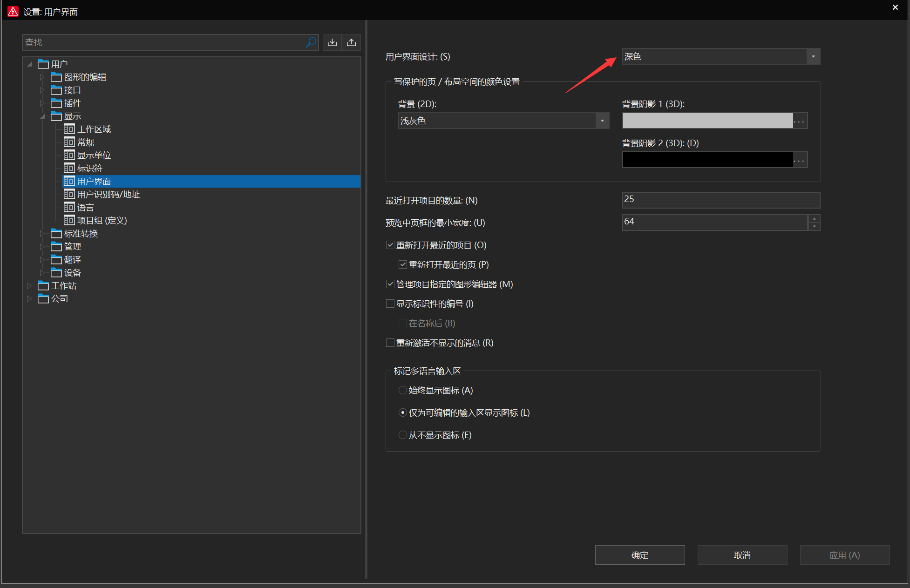This screenshot has width=910, height=588.
Task: Click the import settings icon
Action: tap(332, 42)
